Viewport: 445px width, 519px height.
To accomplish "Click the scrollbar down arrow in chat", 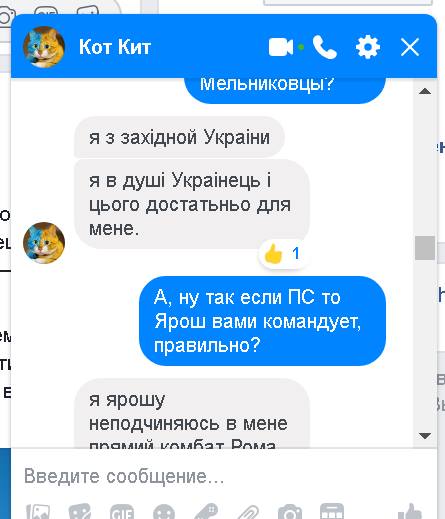I will tap(425, 436).
